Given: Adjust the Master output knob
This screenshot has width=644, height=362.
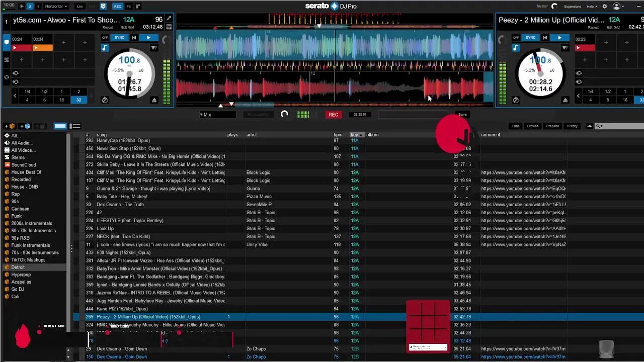Looking at the screenshot, I should (x=554, y=7).
